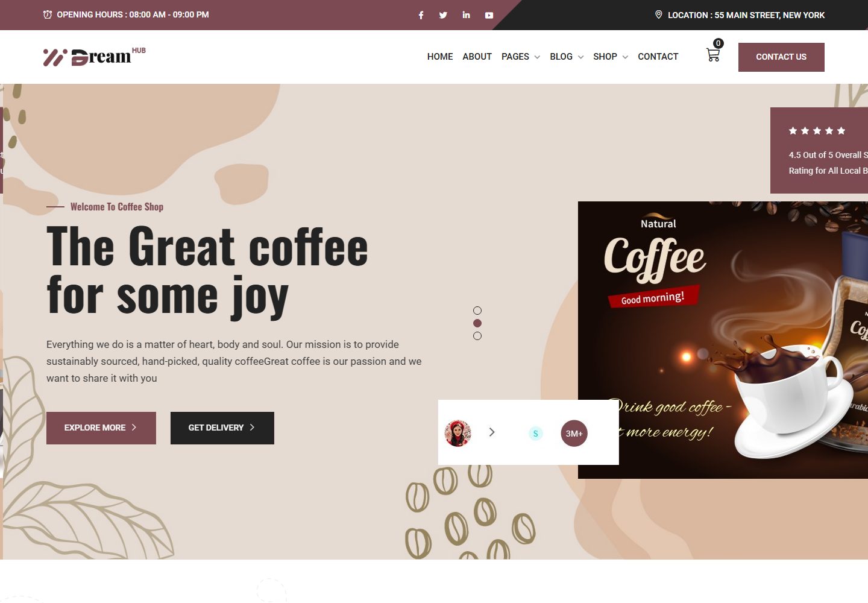Open the YouTube social icon
Viewport: 868px width, 603px height.
coord(489,15)
